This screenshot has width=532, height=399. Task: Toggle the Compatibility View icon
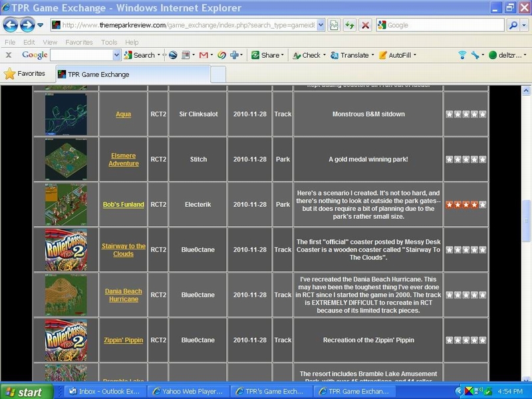pyautogui.click(x=334, y=25)
